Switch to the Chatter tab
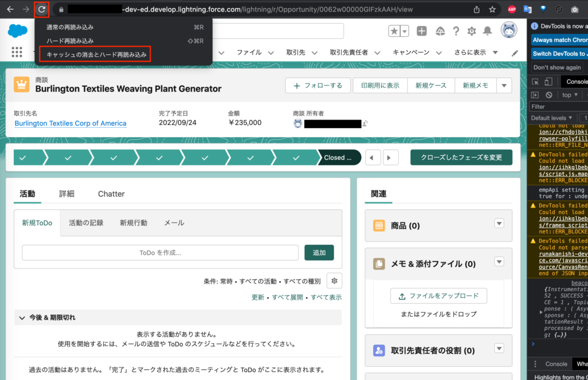This screenshot has width=588, height=380. tap(111, 194)
